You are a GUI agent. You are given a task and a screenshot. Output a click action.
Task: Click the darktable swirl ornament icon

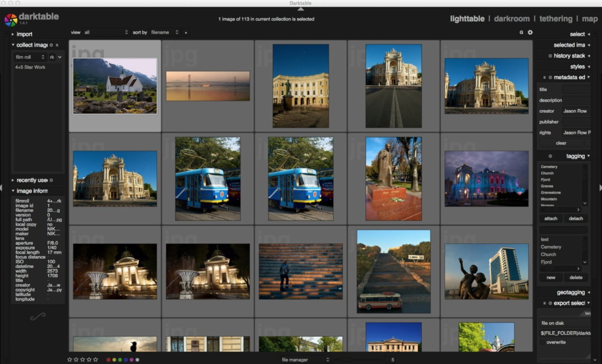point(38,316)
